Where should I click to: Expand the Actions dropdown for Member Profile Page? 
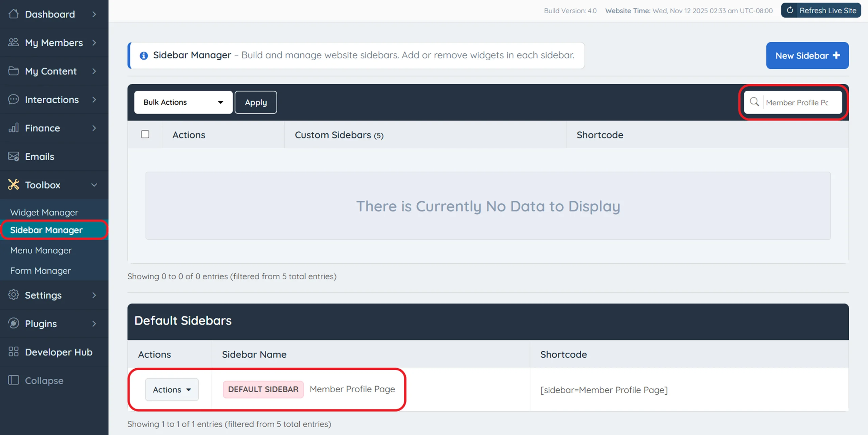point(172,389)
